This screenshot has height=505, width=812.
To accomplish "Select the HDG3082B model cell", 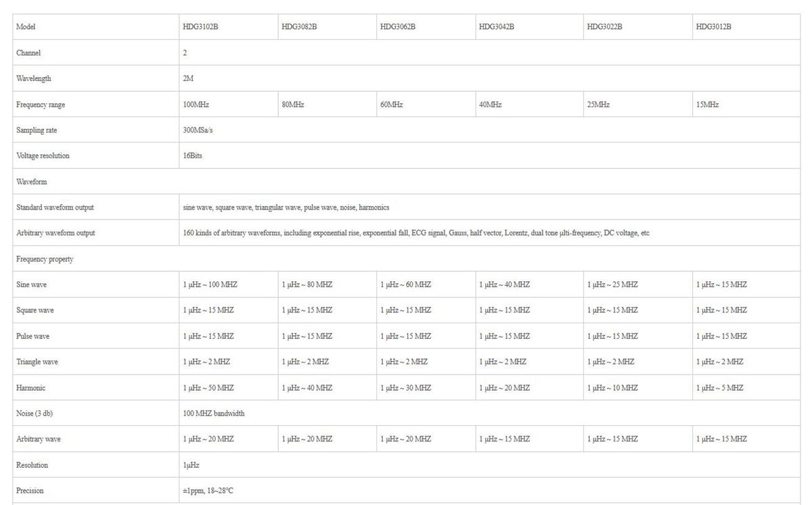I will (x=299, y=27).
